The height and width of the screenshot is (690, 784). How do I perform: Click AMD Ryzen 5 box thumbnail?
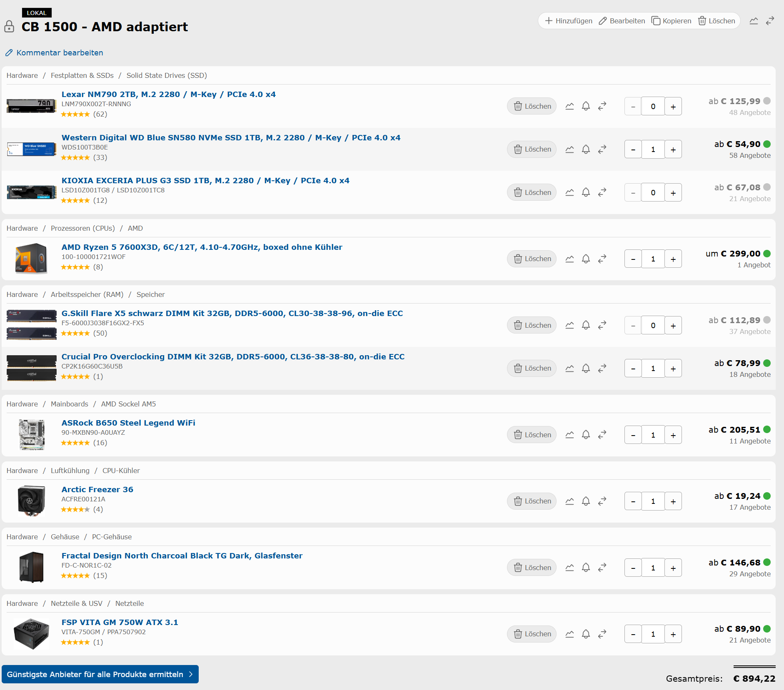click(32, 258)
